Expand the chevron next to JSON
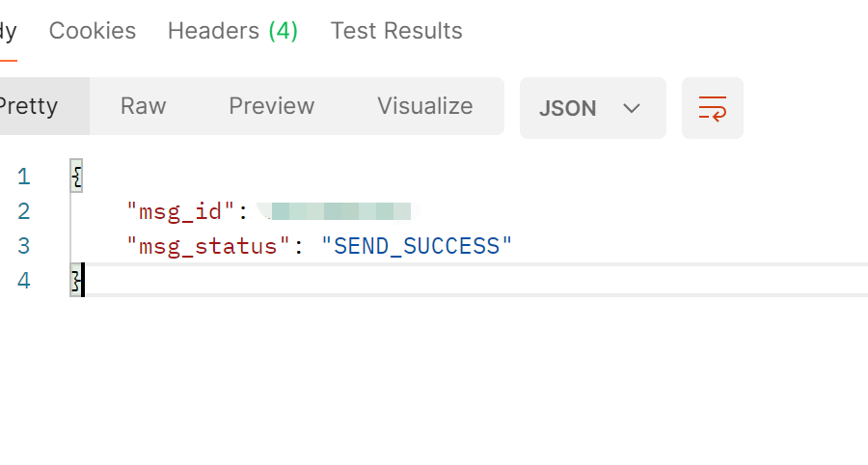The image size is (868, 465). (632, 108)
